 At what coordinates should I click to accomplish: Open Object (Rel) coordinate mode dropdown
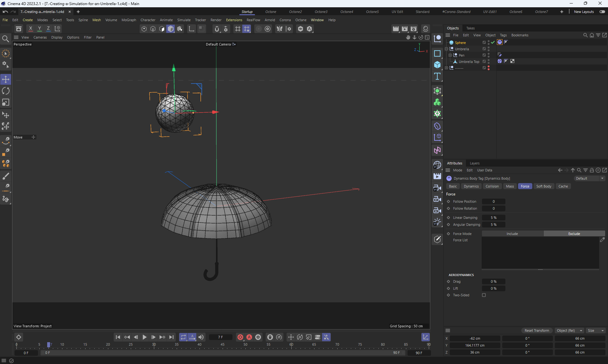pos(569,330)
